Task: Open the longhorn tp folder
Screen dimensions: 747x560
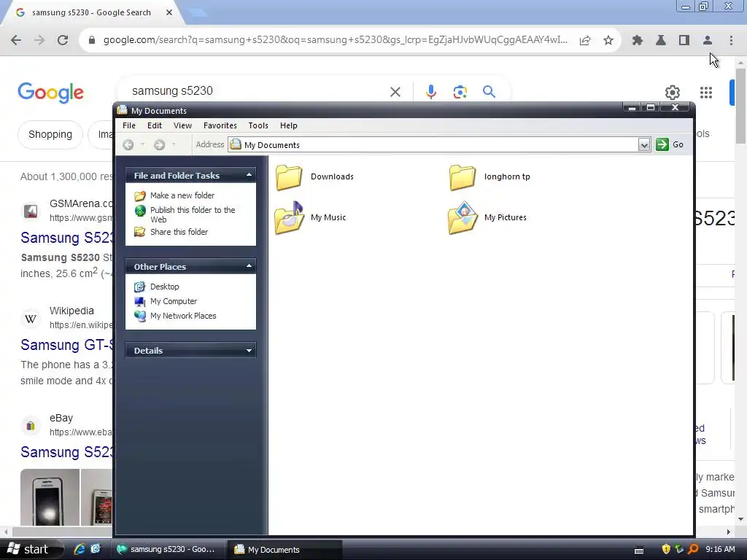Action: pos(489,176)
